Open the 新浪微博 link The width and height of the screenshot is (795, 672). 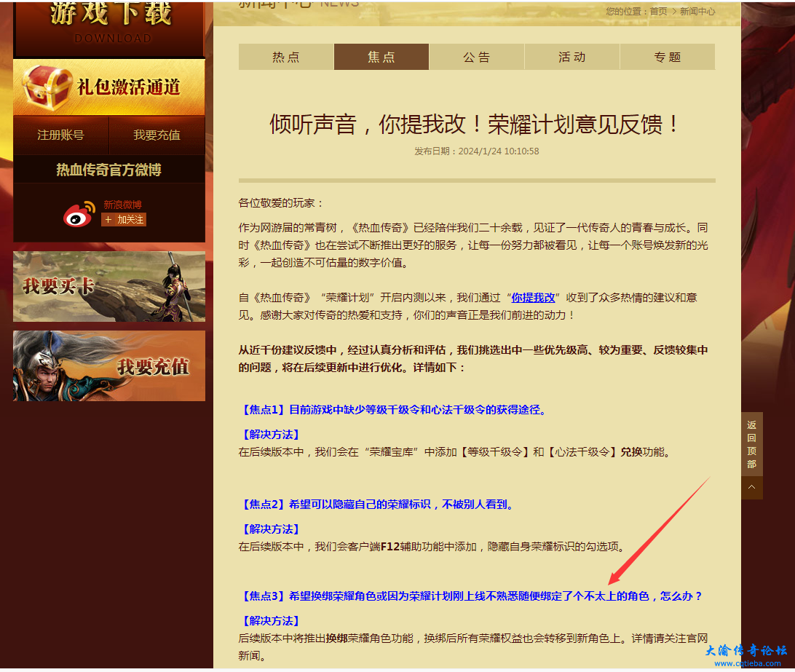pyautogui.click(x=123, y=205)
